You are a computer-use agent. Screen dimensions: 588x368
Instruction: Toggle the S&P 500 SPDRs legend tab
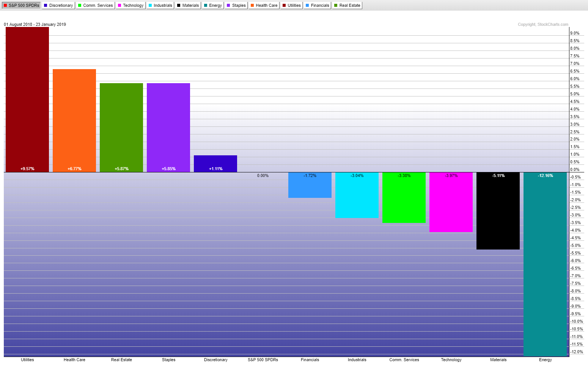pyautogui.click(x=21, y=5)
